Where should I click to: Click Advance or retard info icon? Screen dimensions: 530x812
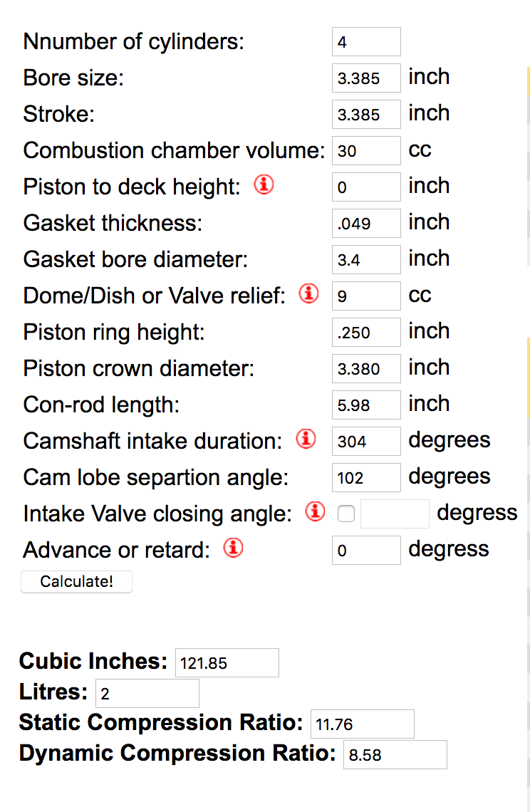coord(233,548)
